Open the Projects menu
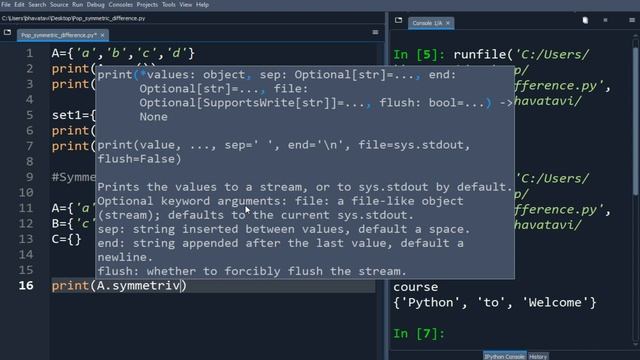The width and height of the screenshot is (640, 360). tap(147, 4)
